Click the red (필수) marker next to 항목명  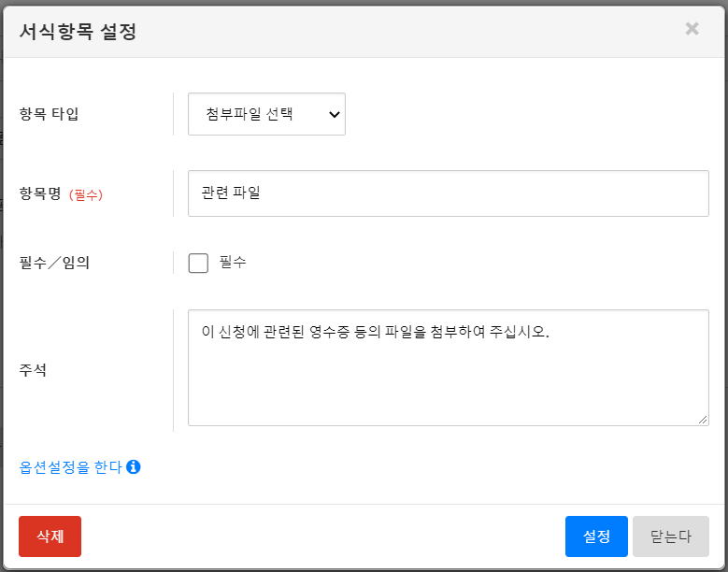86,194
